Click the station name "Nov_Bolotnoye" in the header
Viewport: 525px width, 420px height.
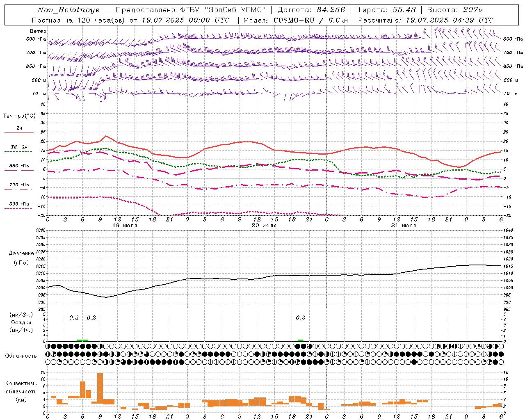[68, 10]
